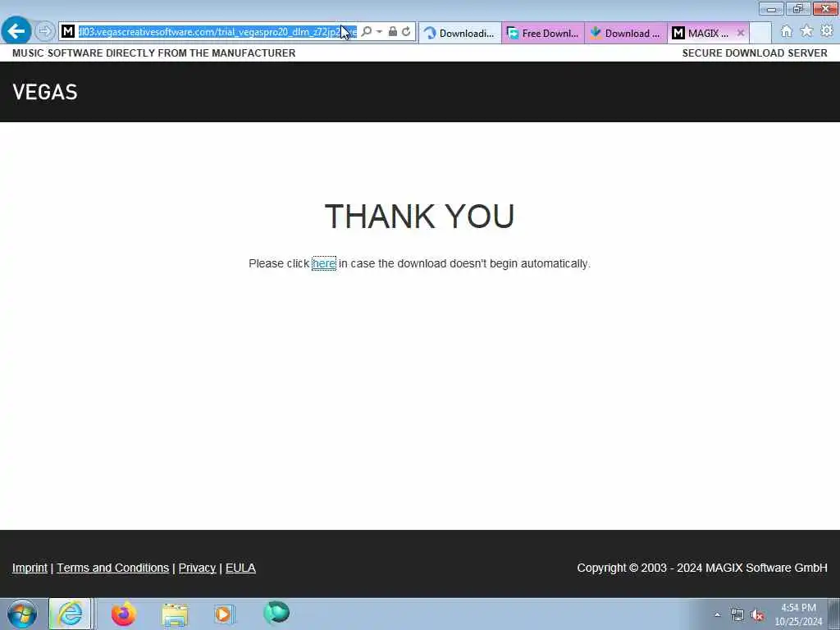Open Favorites star icon
The image size is (840, 630).
pos(806,32)
